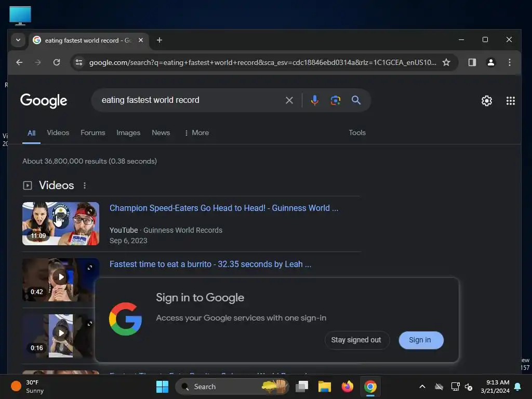Open Chrome profile avatar
Image resolution: width=532 pixels, height=399 pixels.
click(x=490, y=62)
